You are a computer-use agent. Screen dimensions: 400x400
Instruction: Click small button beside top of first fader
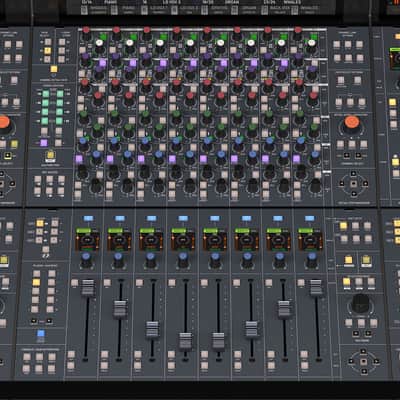(x=74, y=283)
